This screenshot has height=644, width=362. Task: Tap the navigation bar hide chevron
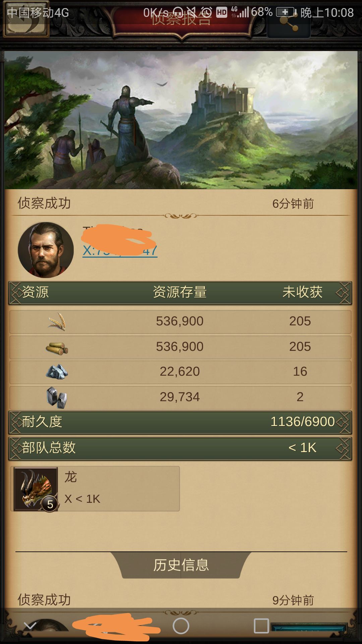pos(30,626)
